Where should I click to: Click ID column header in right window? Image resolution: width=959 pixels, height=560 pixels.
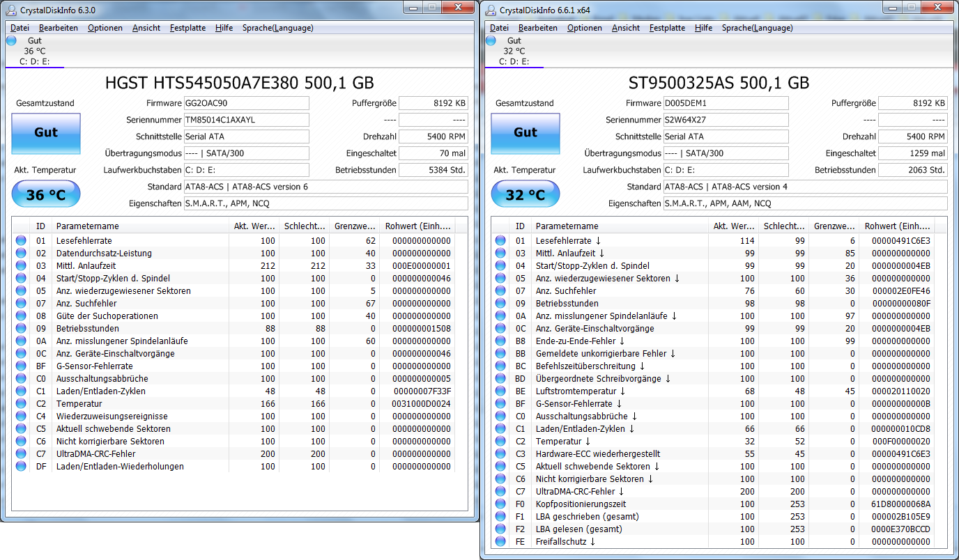click(521, 226)
